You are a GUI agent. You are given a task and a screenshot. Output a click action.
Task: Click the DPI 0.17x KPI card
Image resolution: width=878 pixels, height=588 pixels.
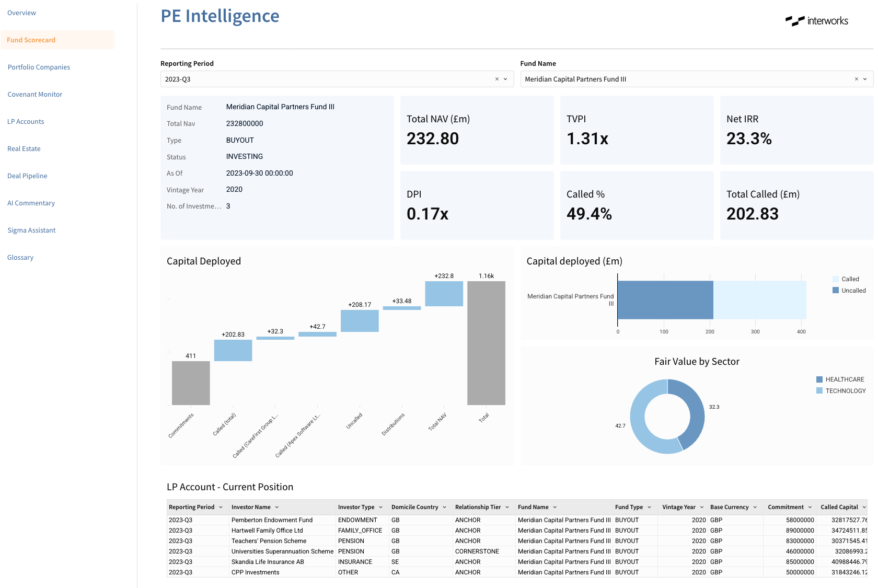click(477, 205)
